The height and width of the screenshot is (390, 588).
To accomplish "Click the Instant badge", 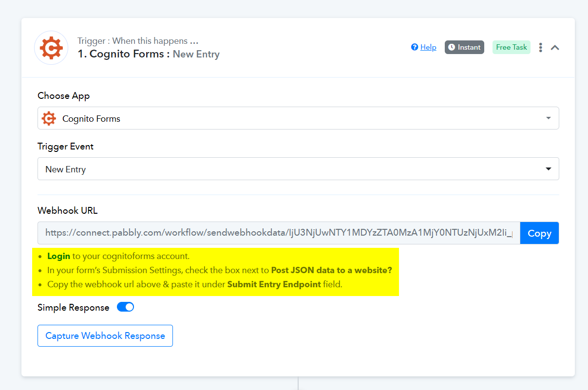I will pos(464,47).
